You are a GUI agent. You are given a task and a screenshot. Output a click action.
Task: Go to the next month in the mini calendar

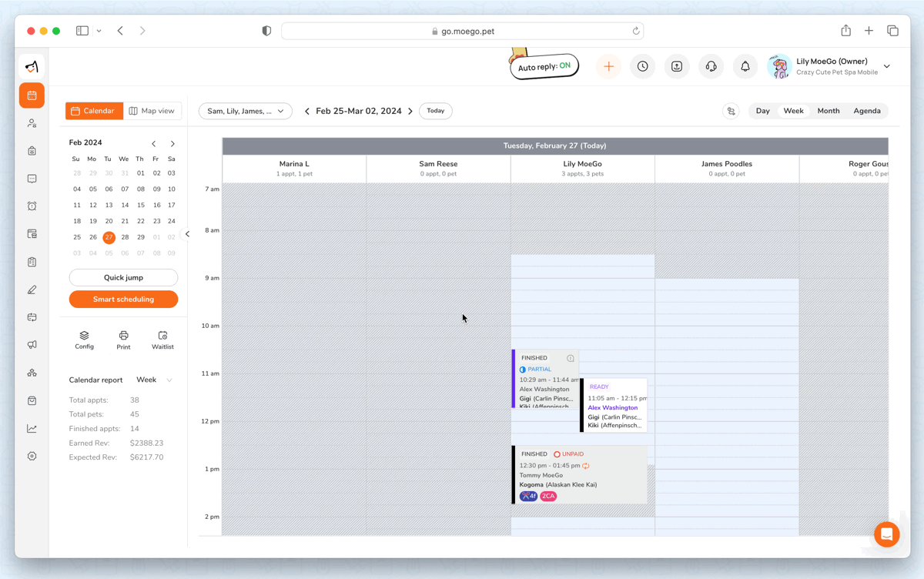tap(172, 143)
